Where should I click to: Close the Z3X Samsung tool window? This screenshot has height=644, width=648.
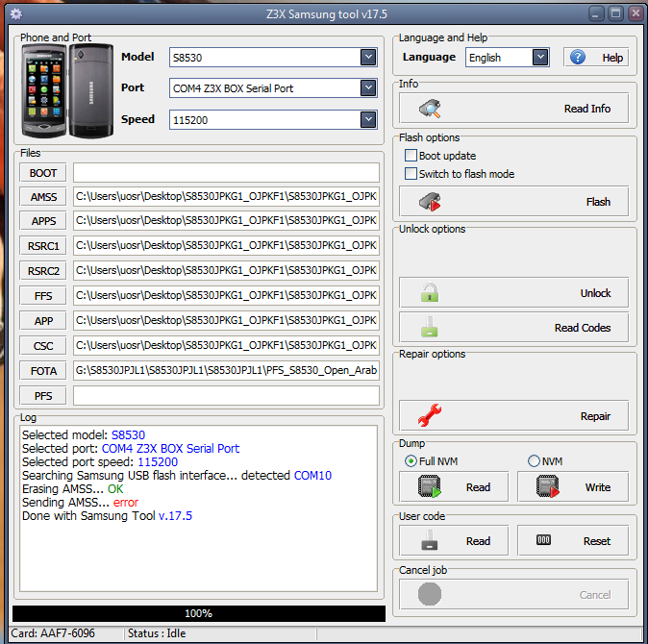(636, 14)
